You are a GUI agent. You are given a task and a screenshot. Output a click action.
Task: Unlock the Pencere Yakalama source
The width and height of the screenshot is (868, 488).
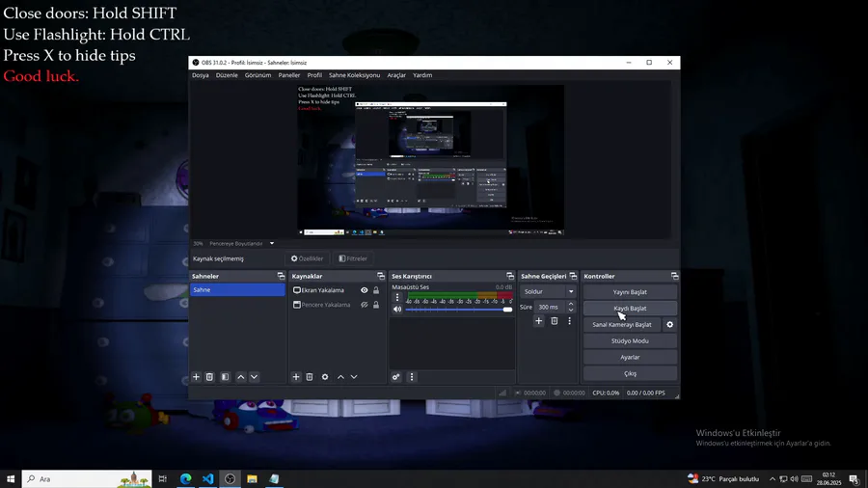[376, 305]
